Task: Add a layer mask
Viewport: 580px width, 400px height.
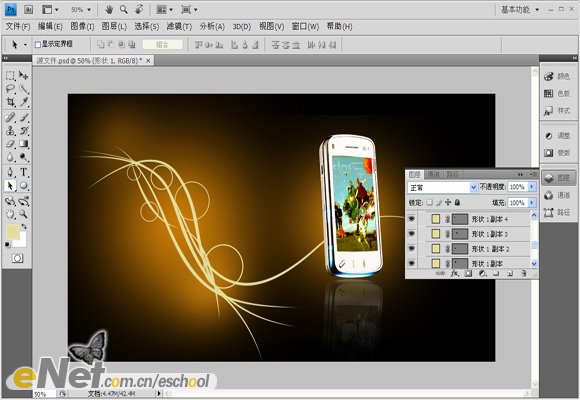Action: coord(468,273)
